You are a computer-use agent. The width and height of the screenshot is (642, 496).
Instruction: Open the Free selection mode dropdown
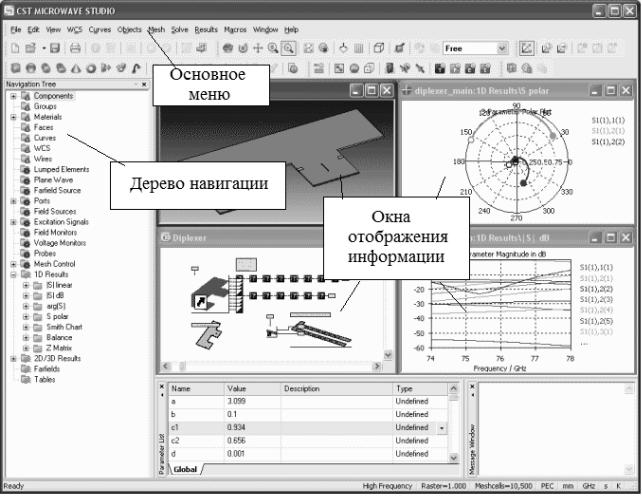(502, 48)
